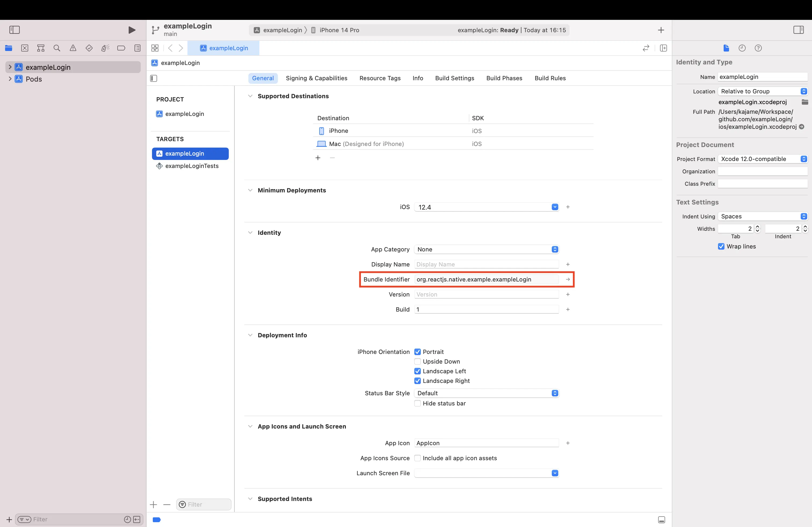The width and height of the screenshot is (812, 527).
Task: Open the Symbol navigator
Action: (x=41, y=48)
